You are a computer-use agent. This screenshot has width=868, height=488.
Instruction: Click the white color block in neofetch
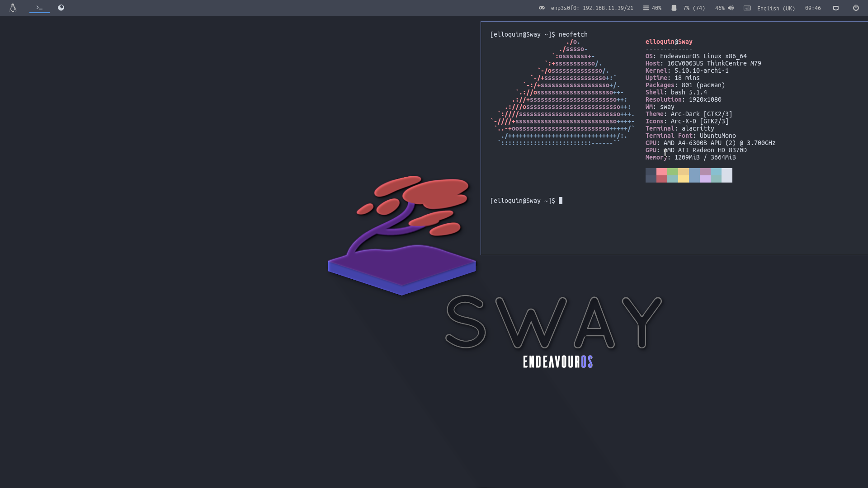727,175
